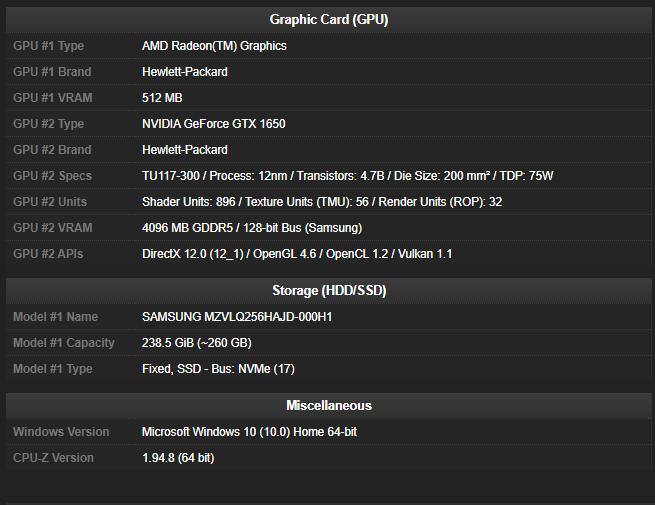Select the TU117-300 GPU specs line
655x505 pixels.
[x=347, y=176]
